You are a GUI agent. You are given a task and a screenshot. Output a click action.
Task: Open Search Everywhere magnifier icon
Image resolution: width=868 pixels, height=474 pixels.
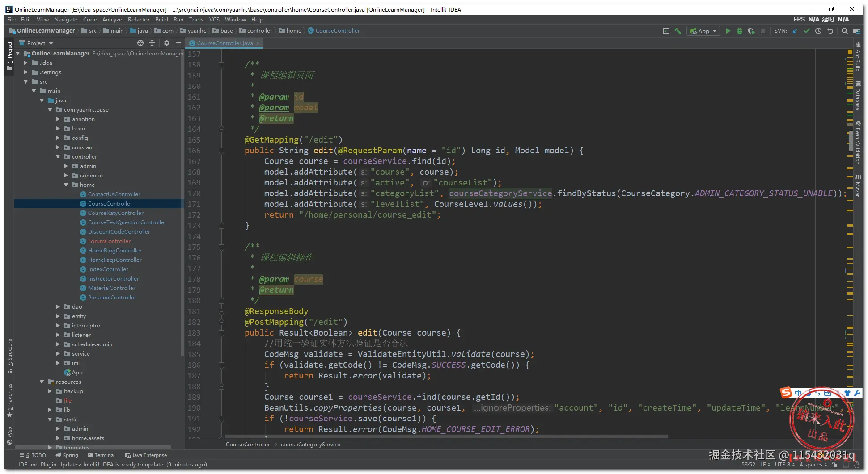(x=844, y=31)
